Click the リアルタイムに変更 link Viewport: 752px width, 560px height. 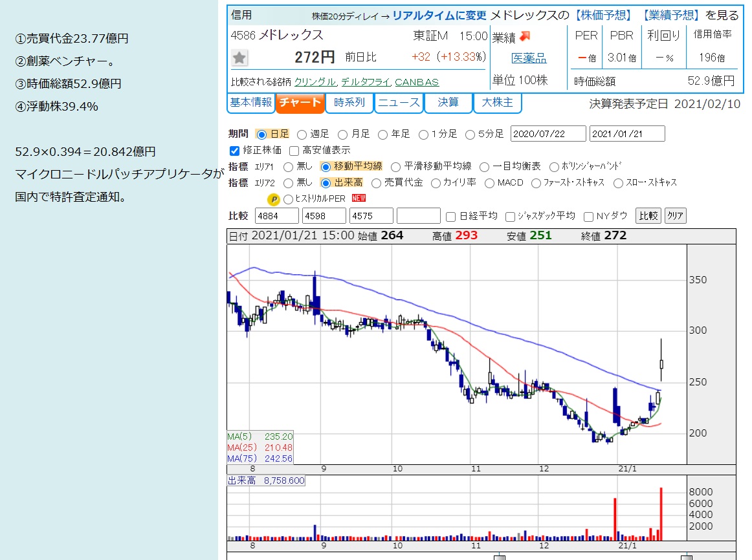[x=439, y=16]
